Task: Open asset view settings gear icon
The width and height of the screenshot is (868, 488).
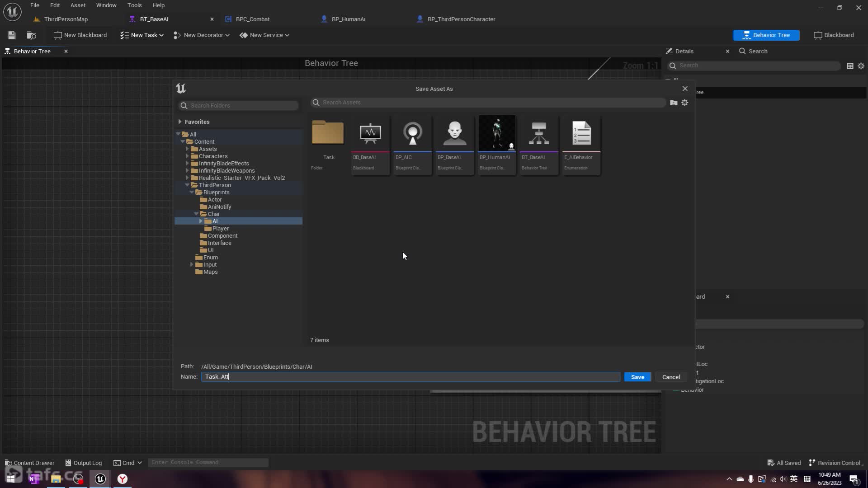Action: 685,103
